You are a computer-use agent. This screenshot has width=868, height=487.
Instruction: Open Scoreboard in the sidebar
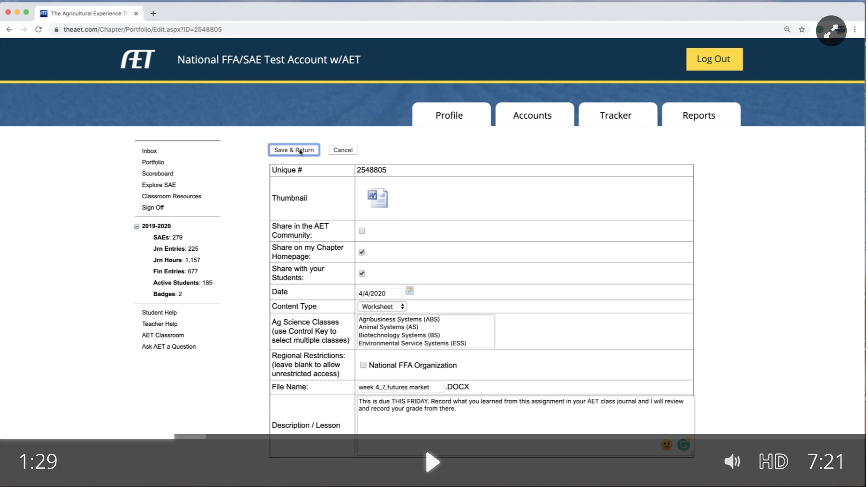[x=158, y=174]
